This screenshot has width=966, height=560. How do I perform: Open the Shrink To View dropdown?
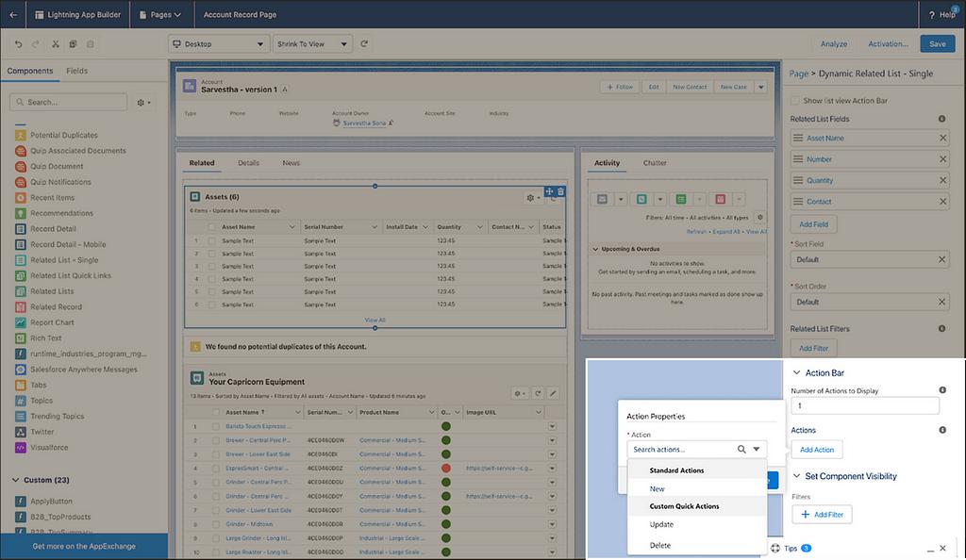312,44
